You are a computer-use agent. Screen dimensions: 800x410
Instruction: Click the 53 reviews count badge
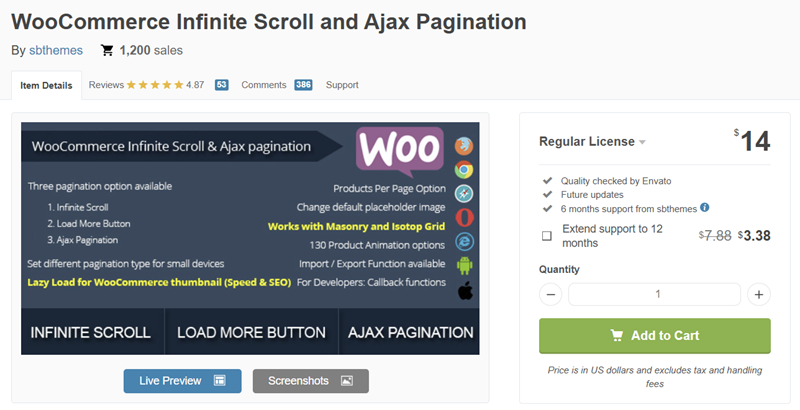221,85
